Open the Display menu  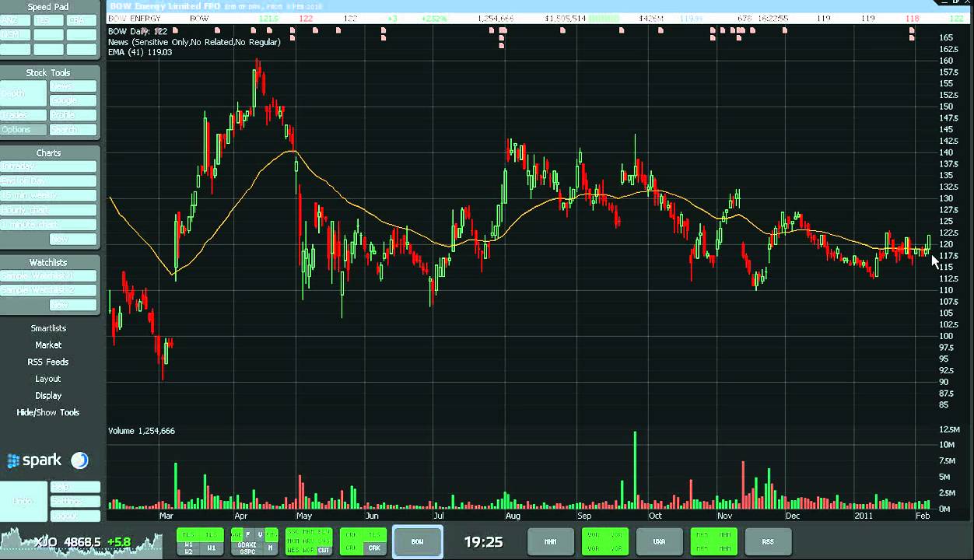[48, 395]
